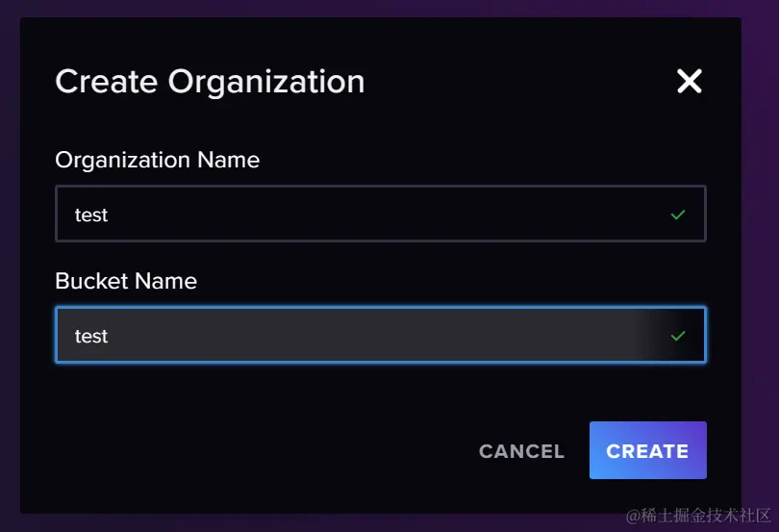
Task: Click the Organization Name label
Action: tap(158, 160)
